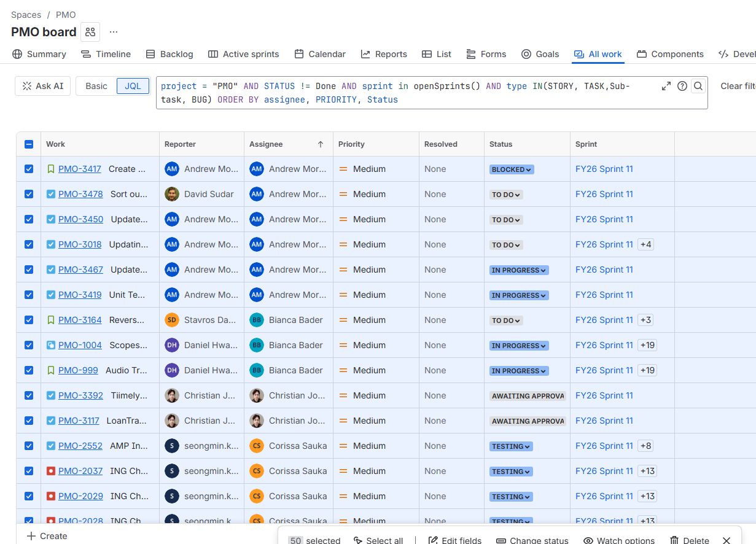Click the Edit fields pencil button
756x544 pixels.
pyautogui.click(x=455, y=540)
